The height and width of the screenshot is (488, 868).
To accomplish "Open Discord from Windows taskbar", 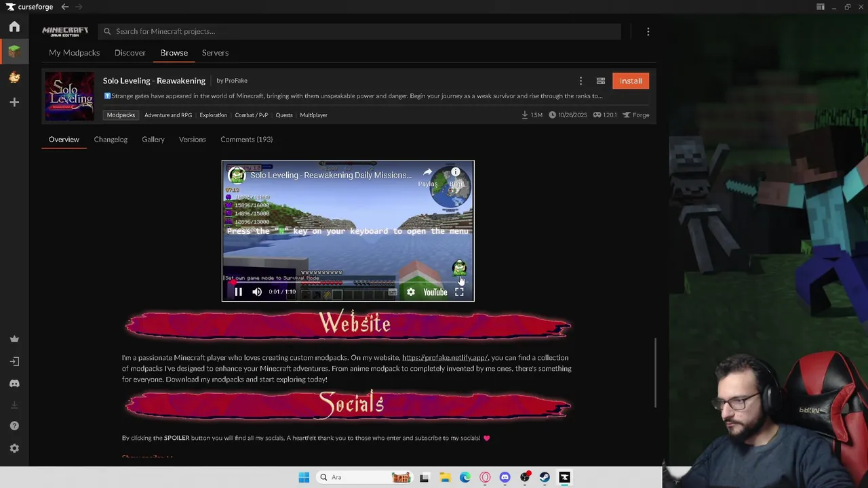I will tap(505, 477).
